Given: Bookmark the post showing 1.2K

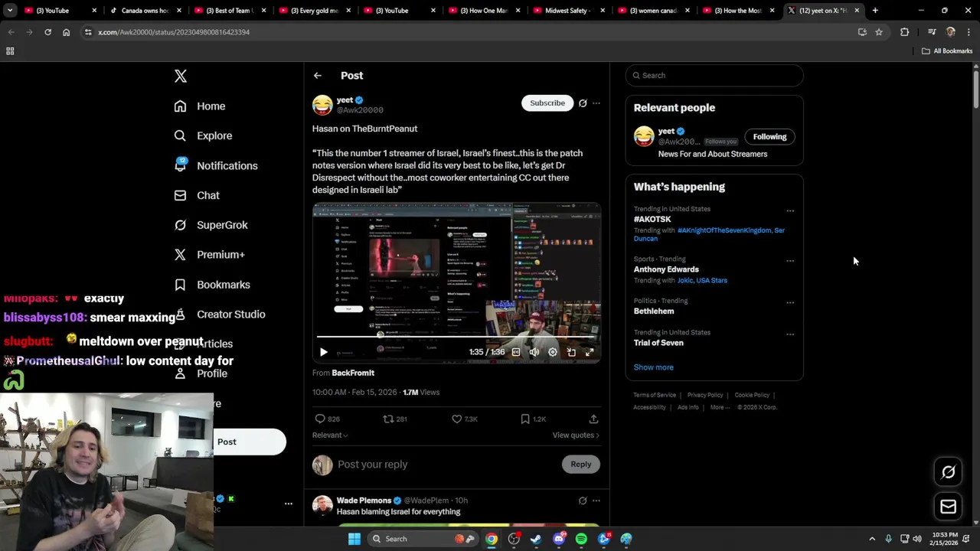Looking at the screenshot, I should [x=533, y=419].
